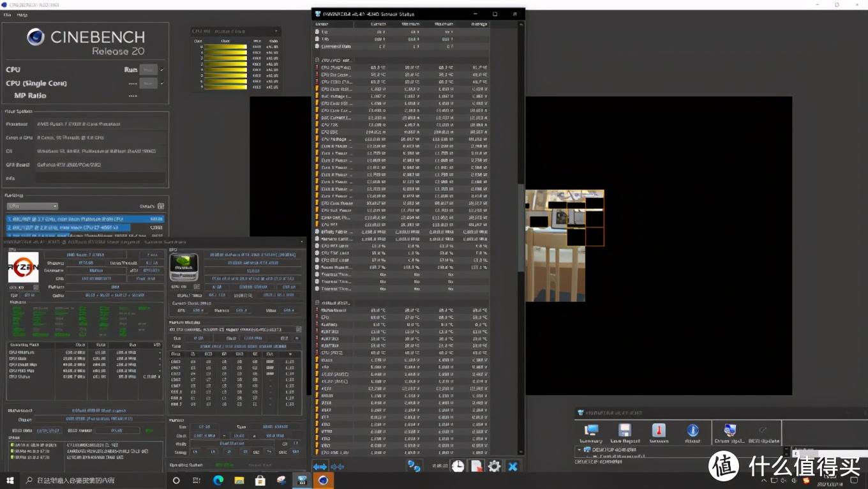The height and width of the screenshot is (489, 868).
Task: Open the Help menu in Cinebench
Action: 21,14
